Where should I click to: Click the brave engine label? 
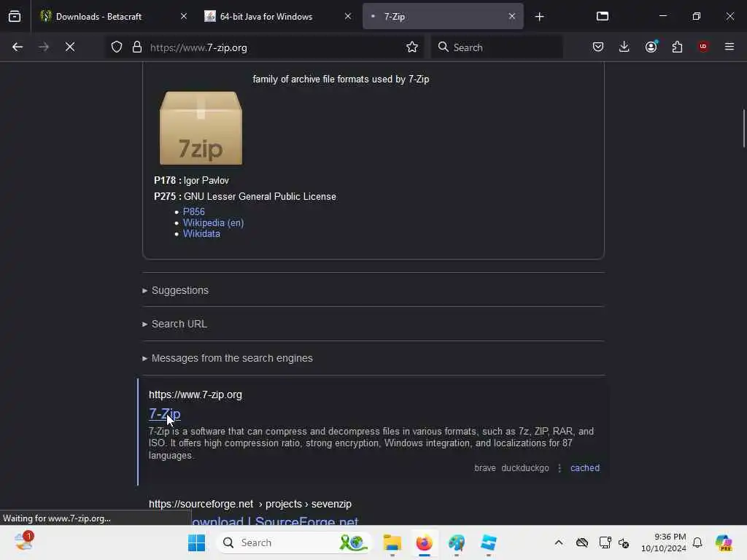485,468
